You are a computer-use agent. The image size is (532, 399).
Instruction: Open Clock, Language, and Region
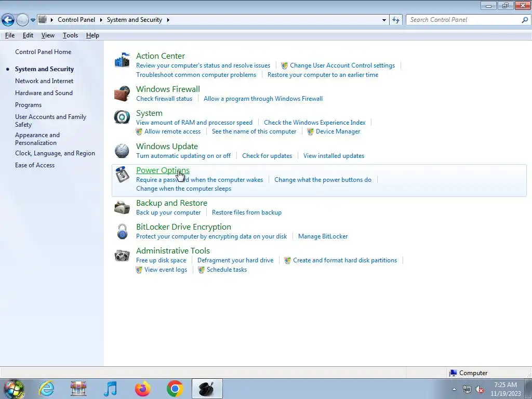click(55, 153)
